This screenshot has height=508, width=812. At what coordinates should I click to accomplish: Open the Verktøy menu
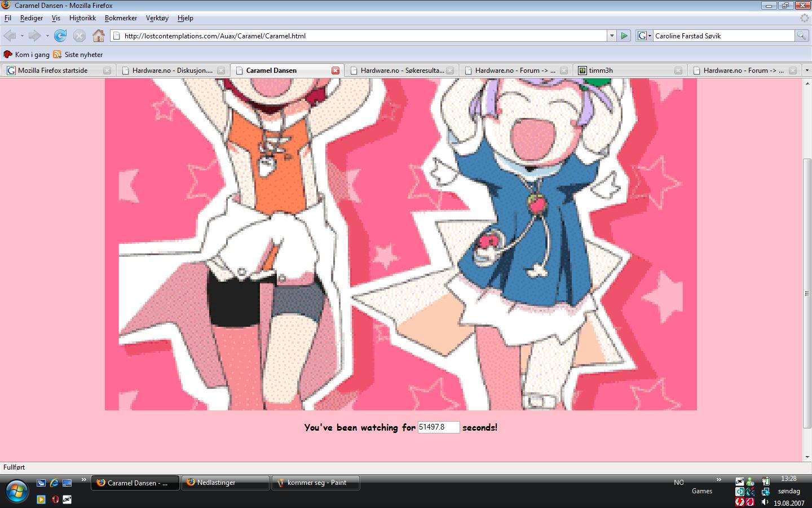[157, 18]
